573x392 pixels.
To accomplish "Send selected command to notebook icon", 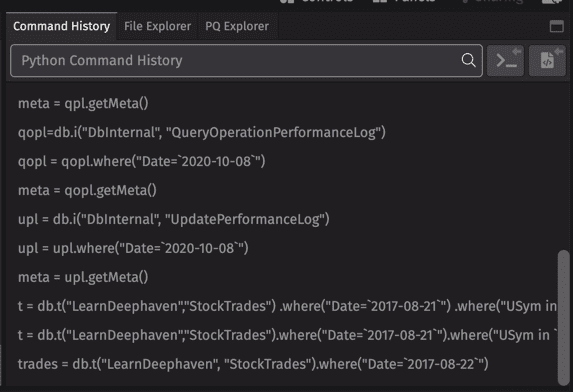I will click(x=547, y=61).
